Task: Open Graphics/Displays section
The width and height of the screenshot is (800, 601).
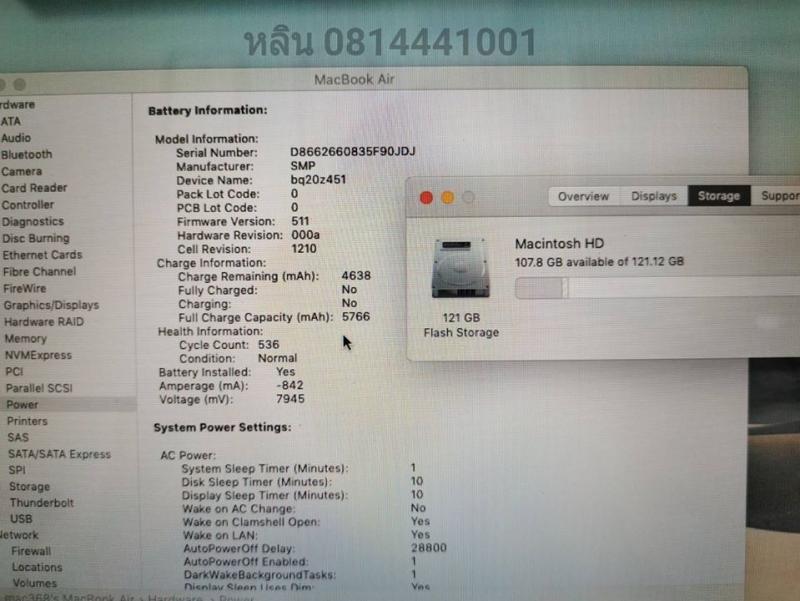Action: (x=51, y=305)
